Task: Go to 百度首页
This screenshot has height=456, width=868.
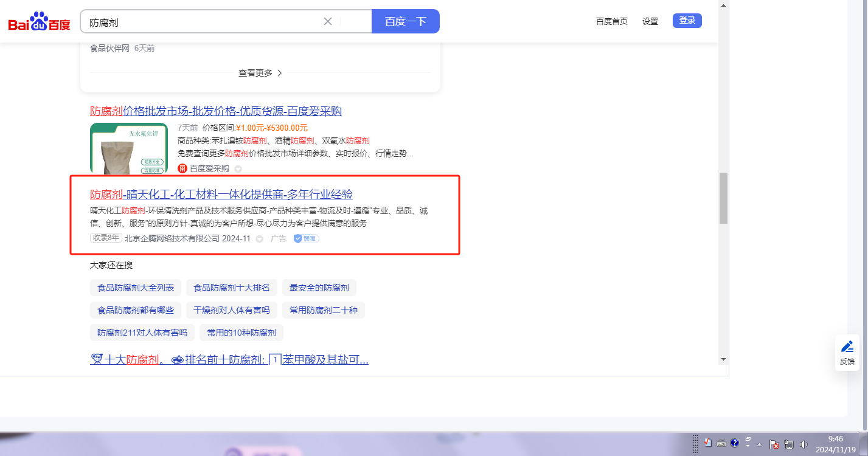Action: tap(611, 21)
